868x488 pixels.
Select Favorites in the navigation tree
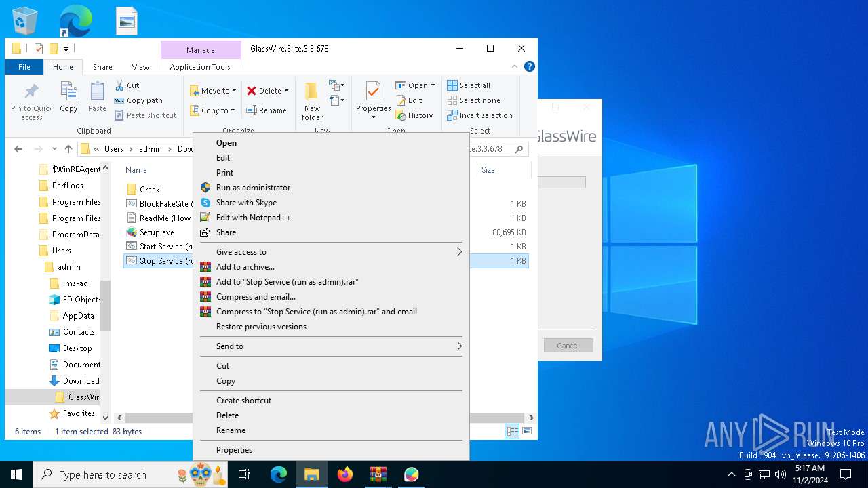click(79, 413)
